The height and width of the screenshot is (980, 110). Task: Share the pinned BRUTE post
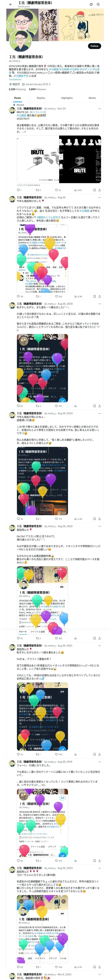pos(99,190)
